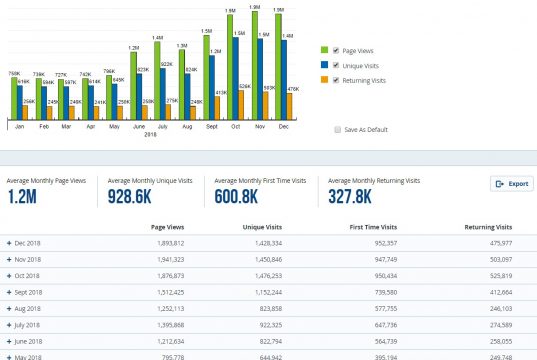The image size is (537, 360).
Task: Click the green Nov Page Views bar
Action: 255,65
